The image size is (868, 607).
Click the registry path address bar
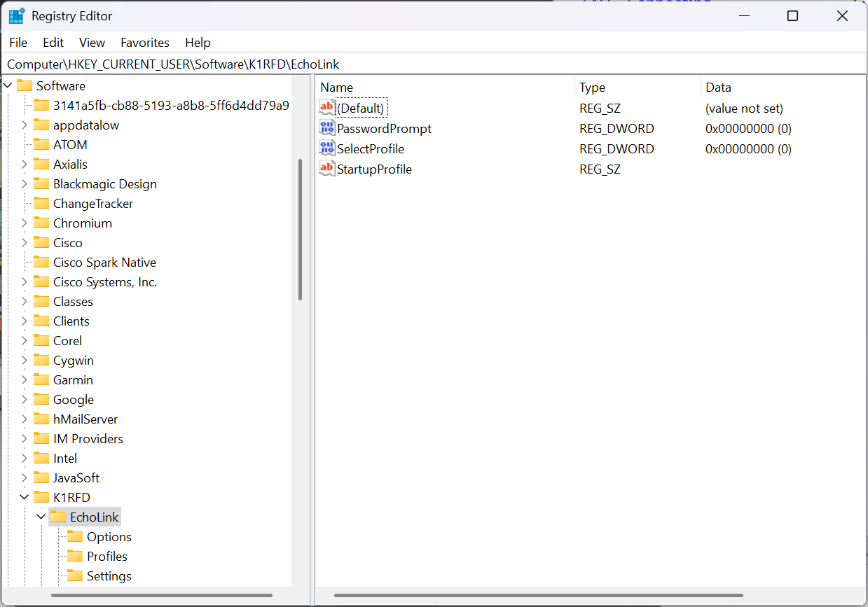coord(434,64)
